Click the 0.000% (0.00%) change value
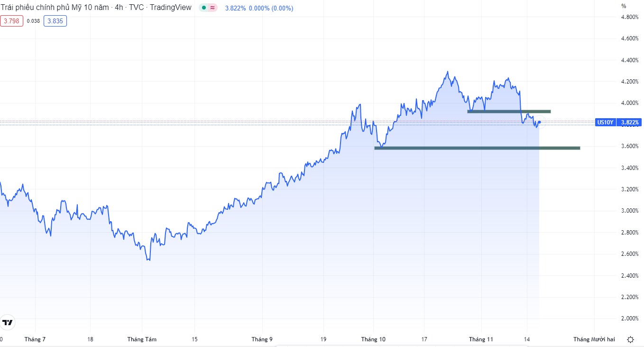The height and width of the screenshot is (347, 644). coord(271,8)
